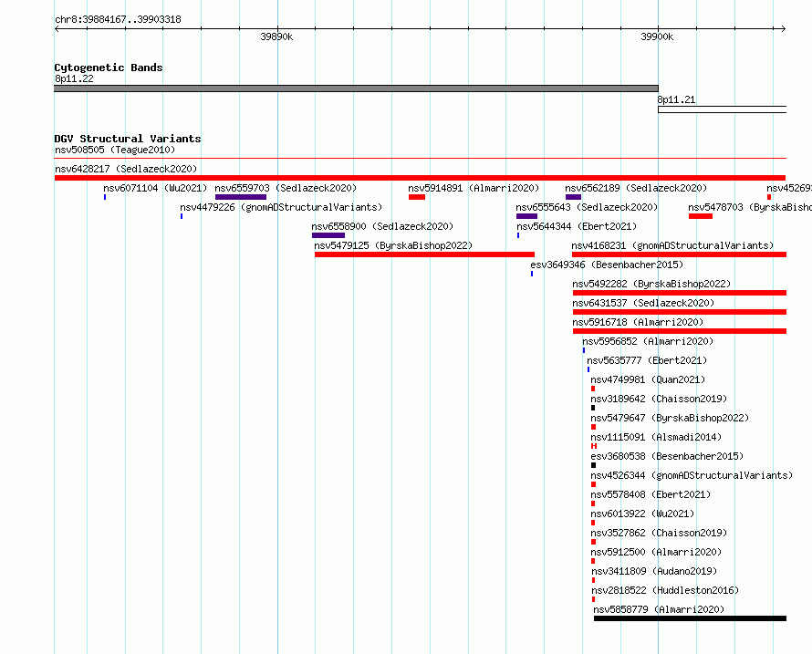Click the nsv5916718 (Almarri2020) red bar
Image resolution: width=812 pixels, height=654 pixels.
680,331
